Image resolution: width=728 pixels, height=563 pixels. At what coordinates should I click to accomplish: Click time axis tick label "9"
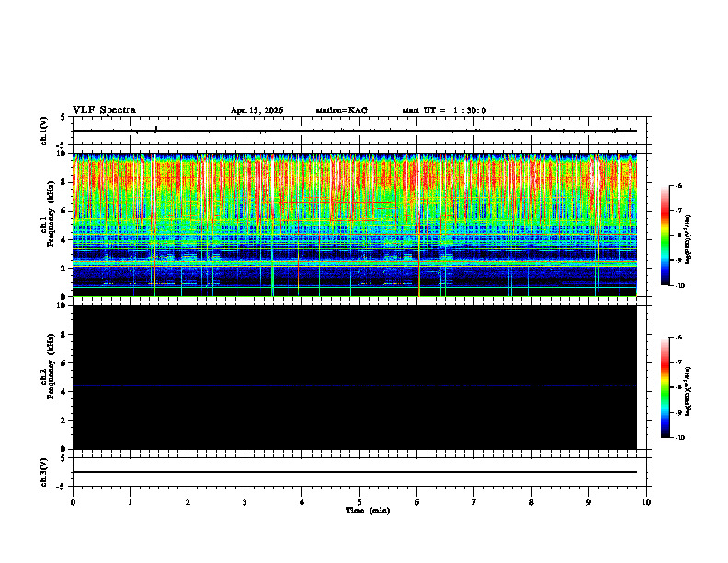[588, 502]
